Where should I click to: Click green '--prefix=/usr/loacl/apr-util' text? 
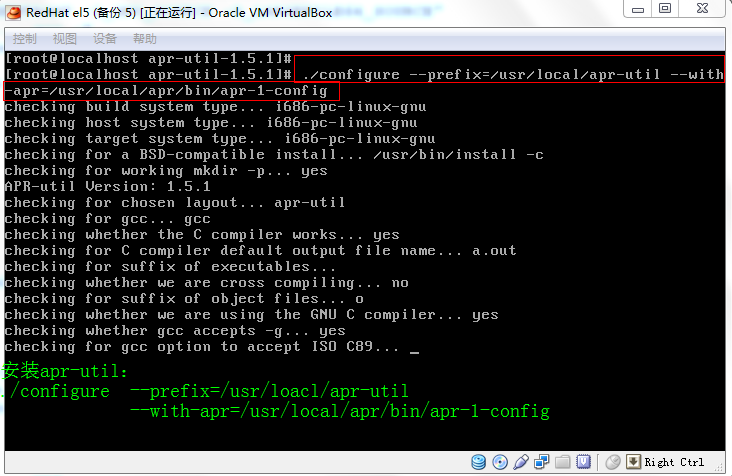click(269, 391)
